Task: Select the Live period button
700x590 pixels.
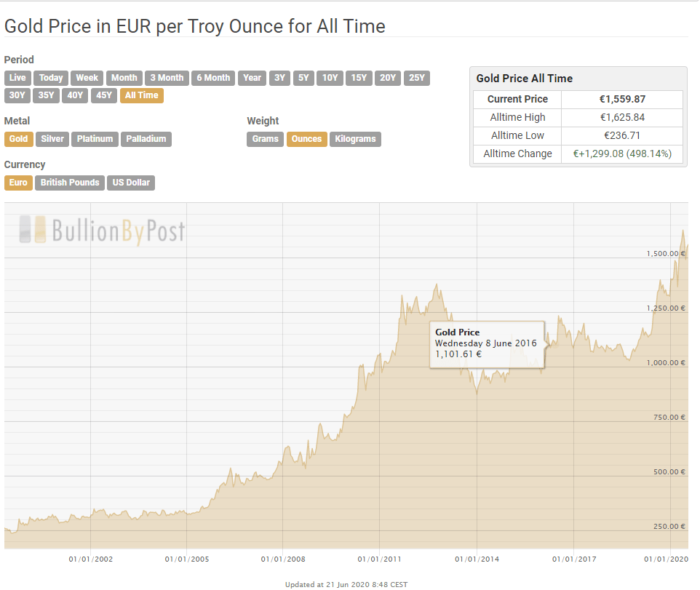Action: 17,78
